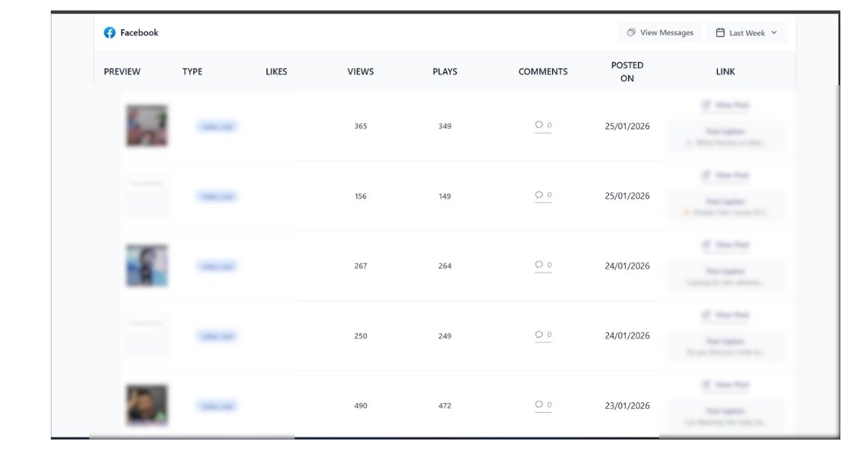Open the preview thumbnail of the 365-views post

click(x=146, y=126)
